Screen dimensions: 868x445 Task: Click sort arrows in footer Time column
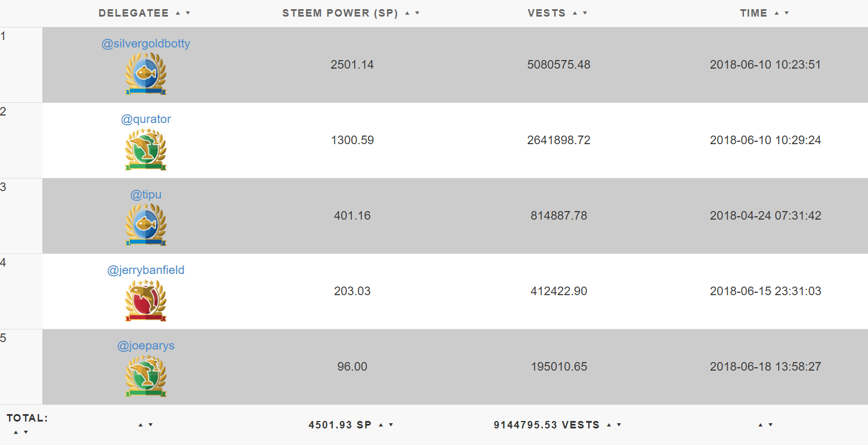pos(766,425)
